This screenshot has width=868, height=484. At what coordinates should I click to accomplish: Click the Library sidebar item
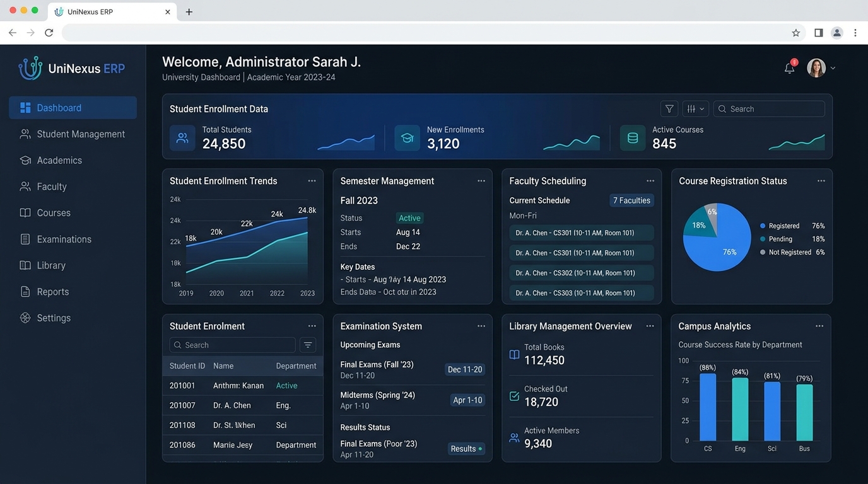click(x=73, y=265)
